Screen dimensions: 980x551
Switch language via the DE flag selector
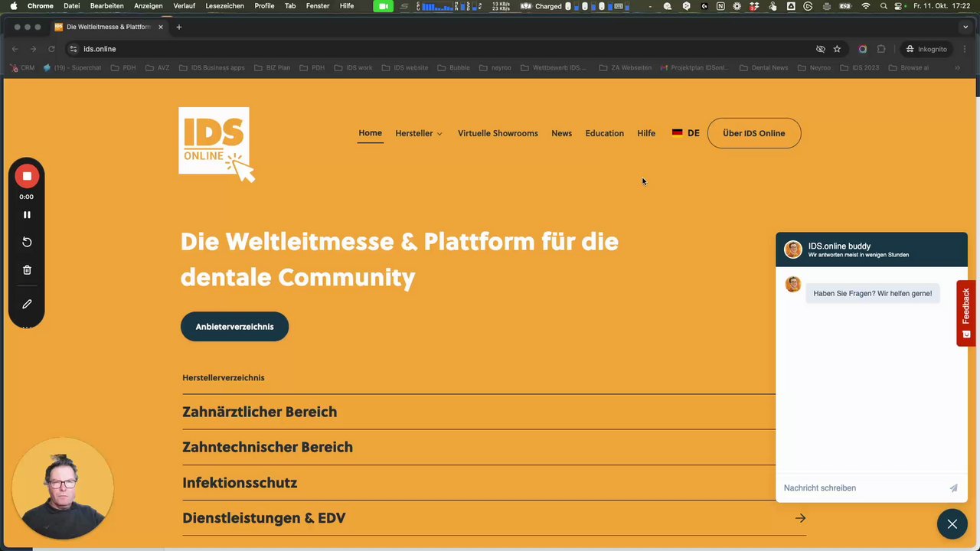pyautogui.click(x=685, y=133)
